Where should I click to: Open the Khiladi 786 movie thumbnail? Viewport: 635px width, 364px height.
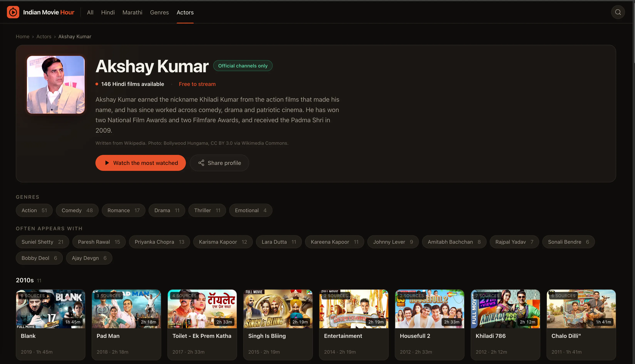pyautogui.click(x=506, y=309)
